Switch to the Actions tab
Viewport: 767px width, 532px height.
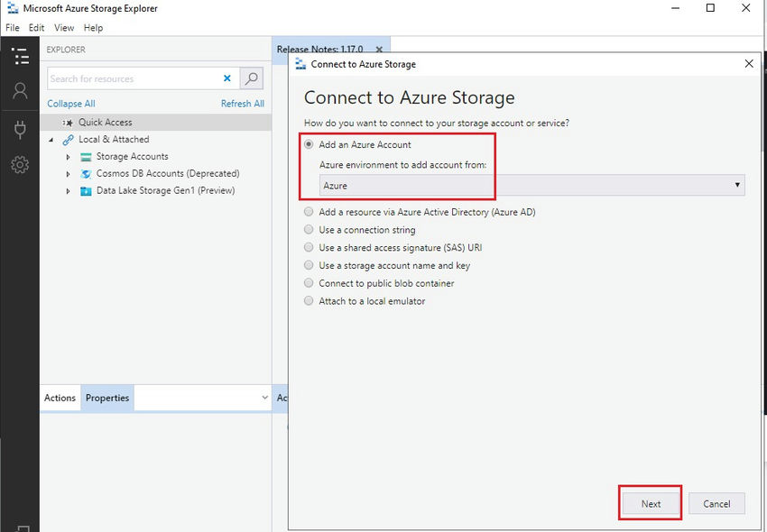pos(59,398)
